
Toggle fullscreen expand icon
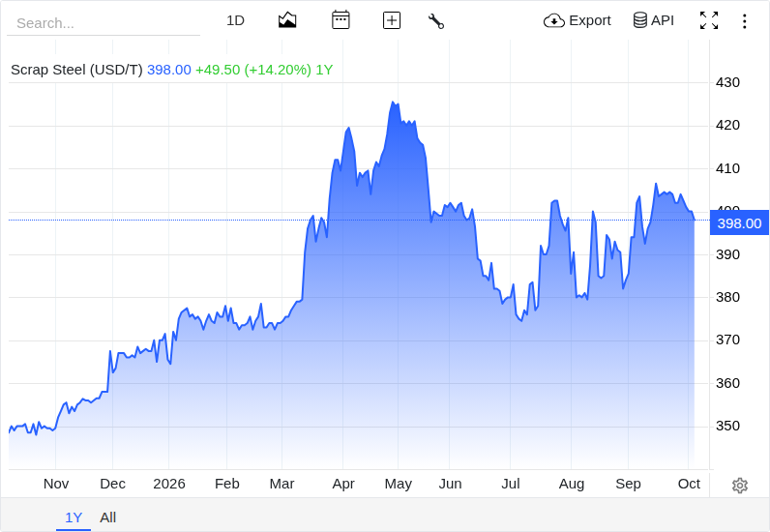point(709,20)
